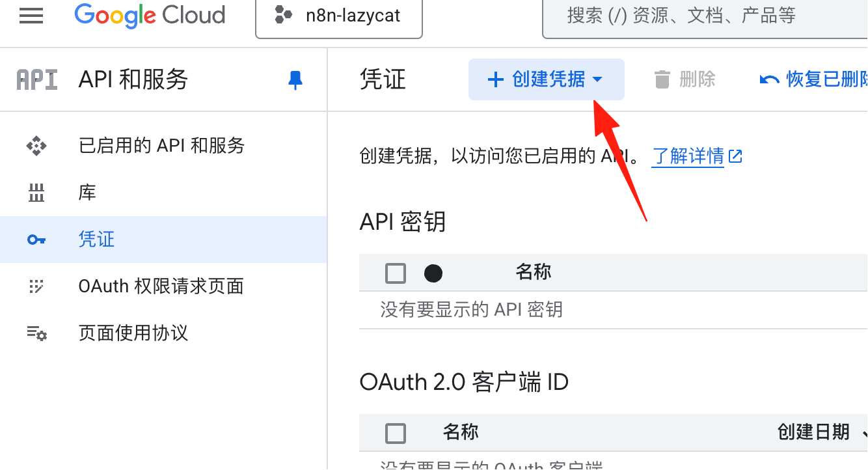Focus the 搜索 resources search field
This screenshot has width=868, height=470.
pyautogui.click(x=705, y=16)
